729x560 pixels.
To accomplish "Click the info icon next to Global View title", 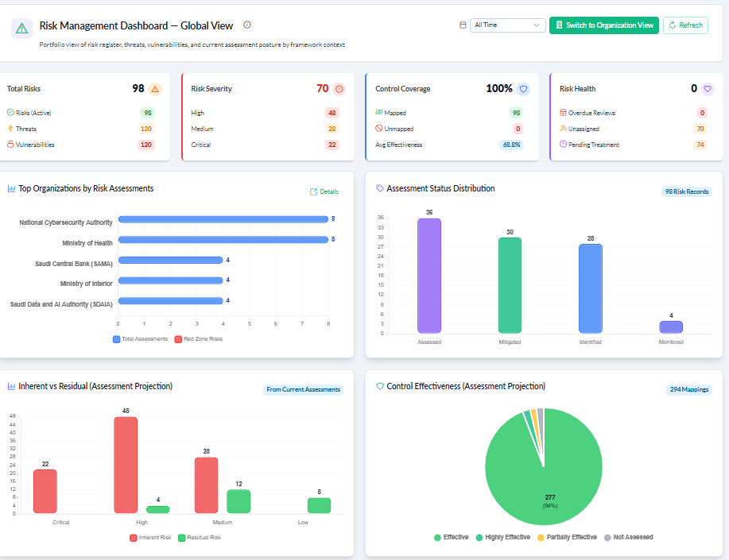I will 247,25.
